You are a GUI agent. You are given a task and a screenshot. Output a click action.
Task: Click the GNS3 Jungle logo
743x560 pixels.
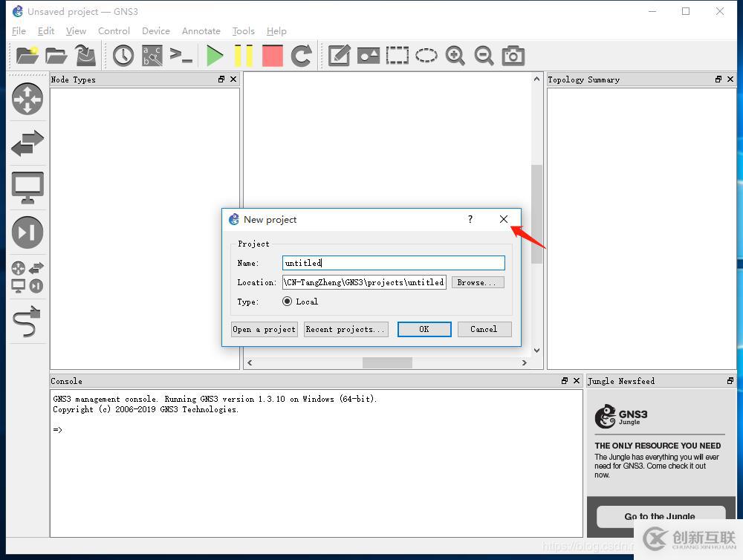tap(621, 417)
